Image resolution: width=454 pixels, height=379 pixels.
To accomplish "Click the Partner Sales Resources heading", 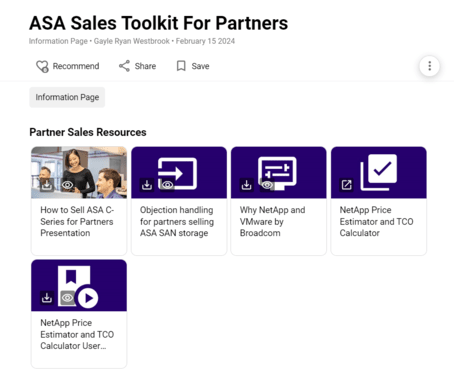I will tap(88, 132).
